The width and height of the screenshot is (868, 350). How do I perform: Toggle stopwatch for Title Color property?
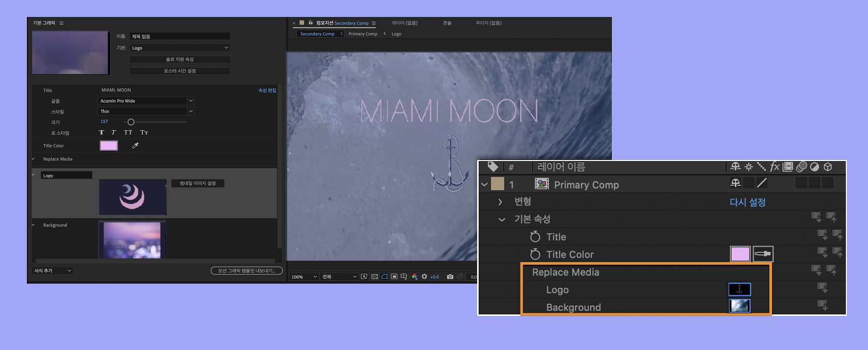pos(535,254)
